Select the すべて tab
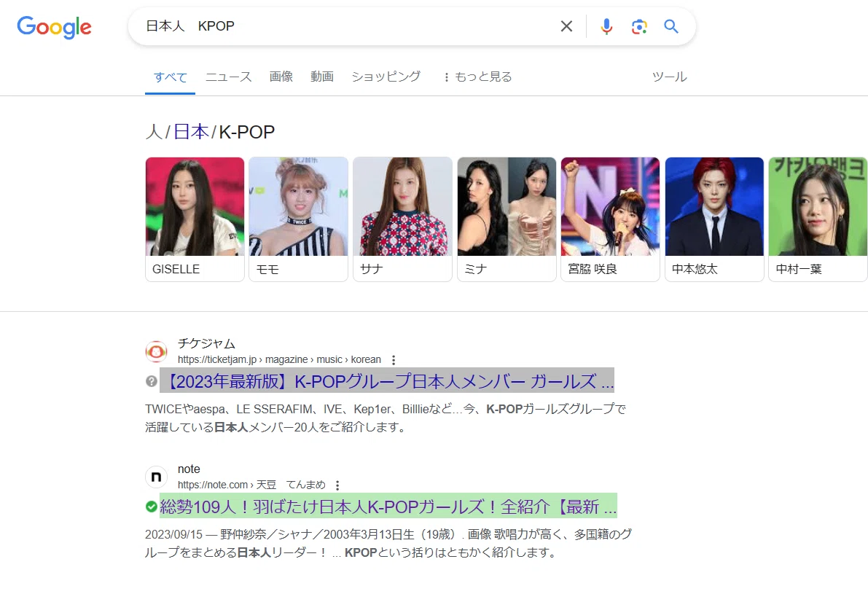The image size is (868, 594). 170,77
